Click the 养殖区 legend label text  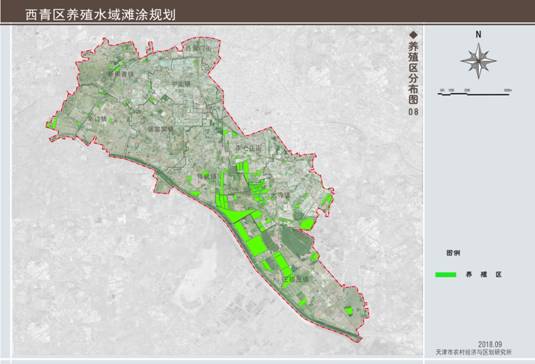tap(484, 275)
